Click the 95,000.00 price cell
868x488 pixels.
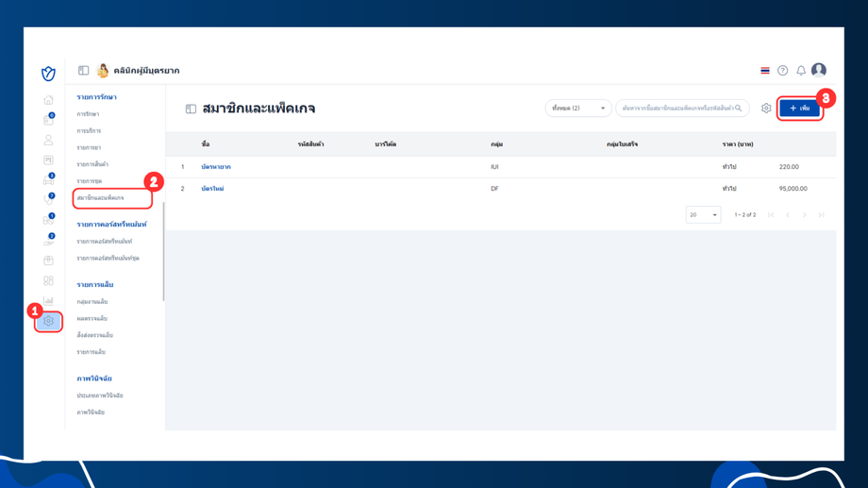(793, 189)
